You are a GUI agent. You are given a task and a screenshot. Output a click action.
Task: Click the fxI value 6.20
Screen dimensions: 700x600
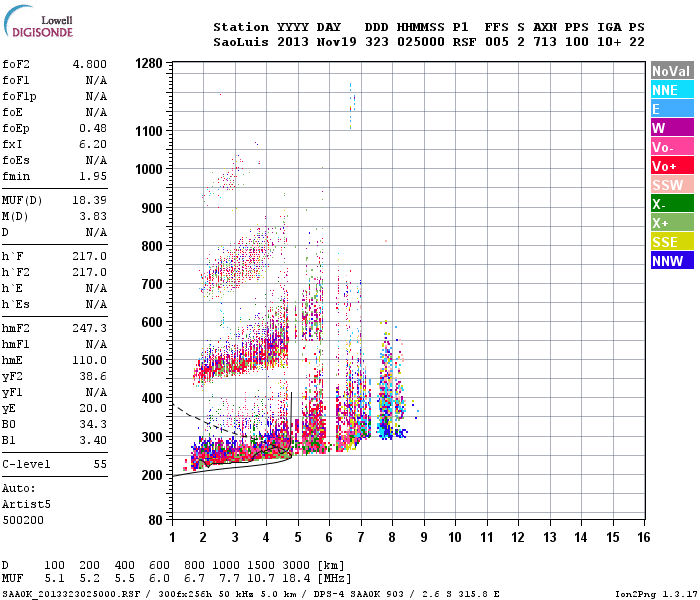(93, 144)
